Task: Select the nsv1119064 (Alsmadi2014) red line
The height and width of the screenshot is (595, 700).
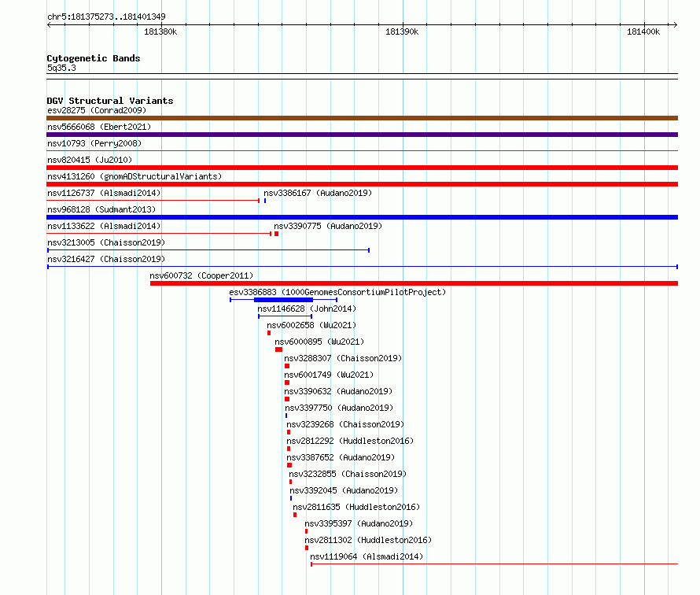Action: click(494, 564)
